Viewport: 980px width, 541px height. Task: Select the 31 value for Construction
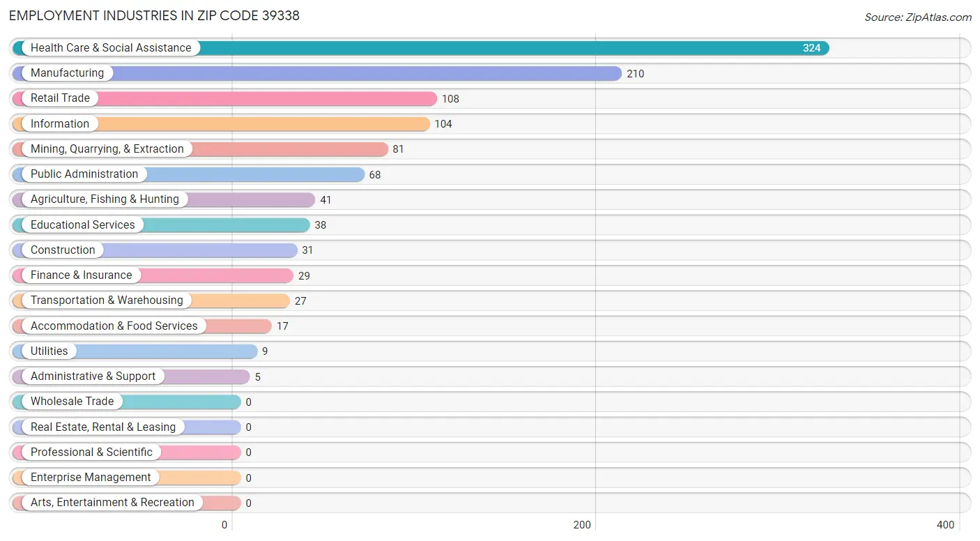click(x=308, y=250)
